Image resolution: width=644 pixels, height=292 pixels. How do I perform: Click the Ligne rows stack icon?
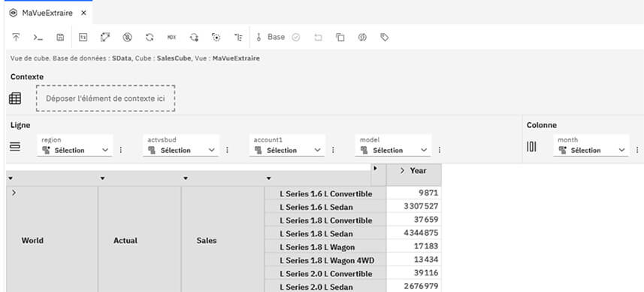(x=15, y=147)
